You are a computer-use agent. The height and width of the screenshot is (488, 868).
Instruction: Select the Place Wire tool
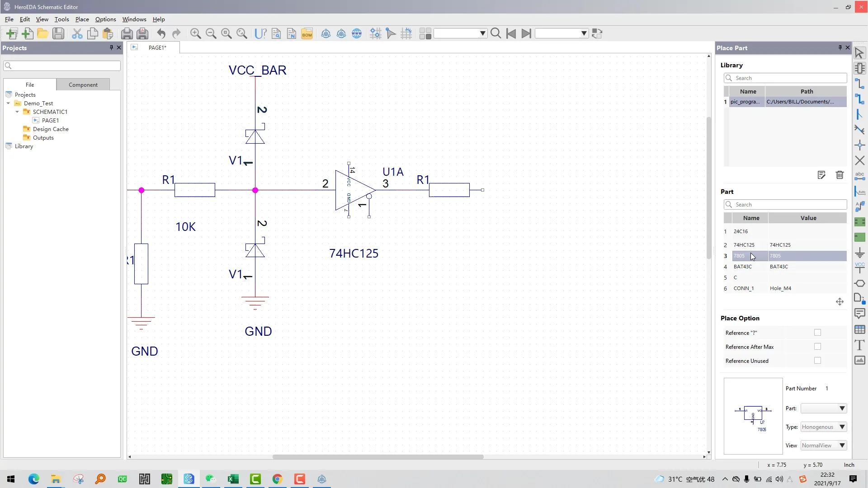click(859, 84)
